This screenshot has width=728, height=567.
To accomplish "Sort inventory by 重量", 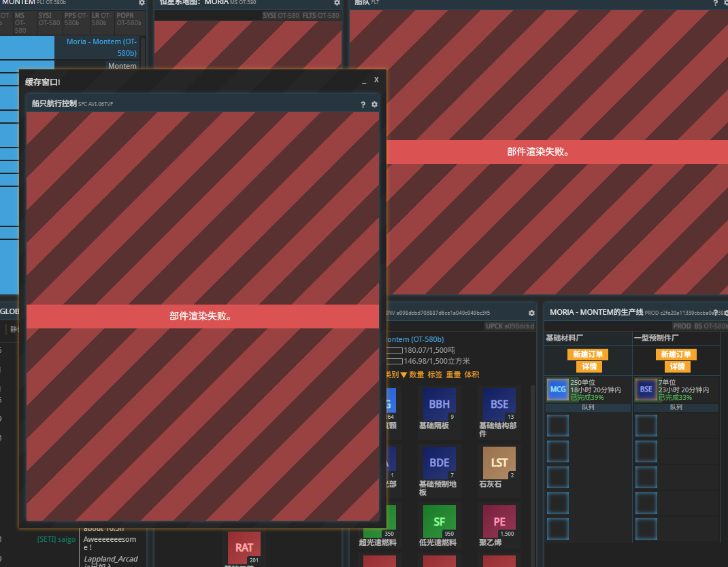I will 453,375.
